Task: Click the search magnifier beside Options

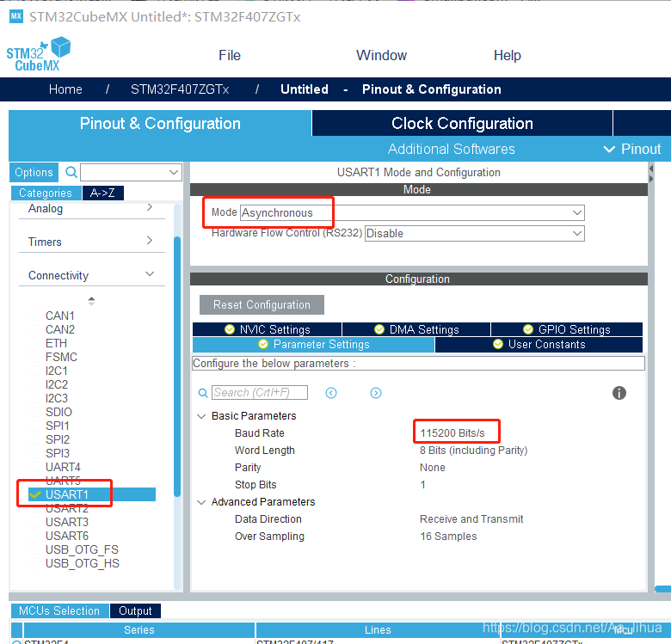Action: click(x=71, y=172)
